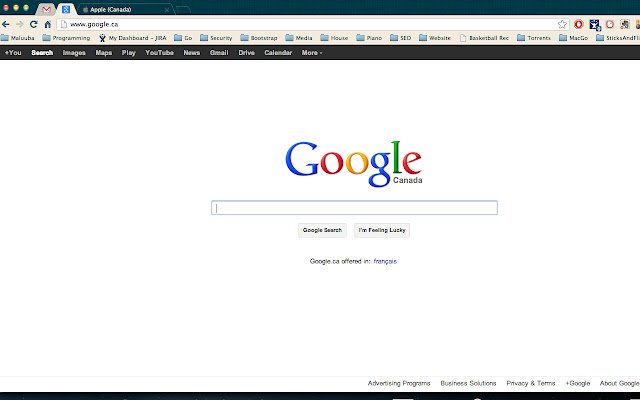Open the House bookmark folder
The image size is (640, 400).
point(334,38)
